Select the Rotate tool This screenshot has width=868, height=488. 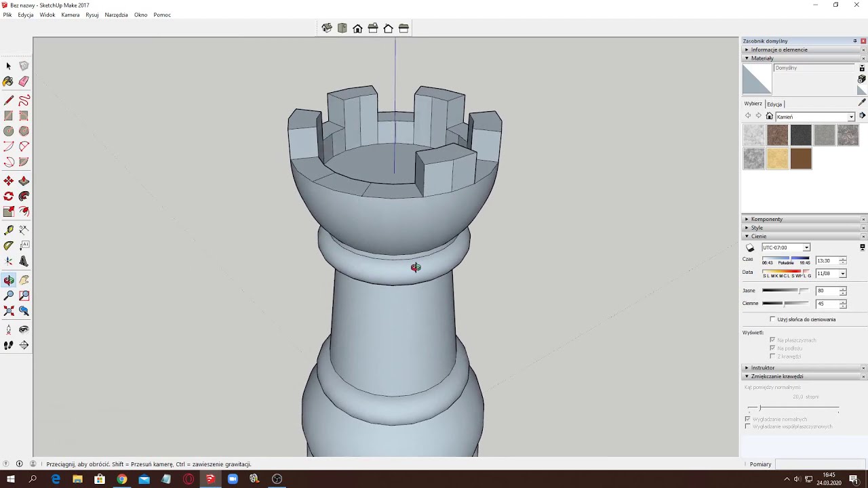pos(8,196)
